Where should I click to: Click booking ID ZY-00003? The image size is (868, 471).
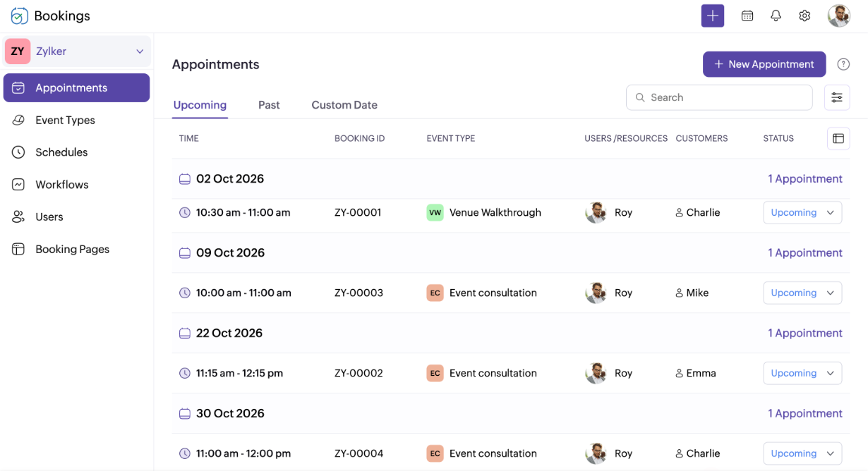coord(358,293)
